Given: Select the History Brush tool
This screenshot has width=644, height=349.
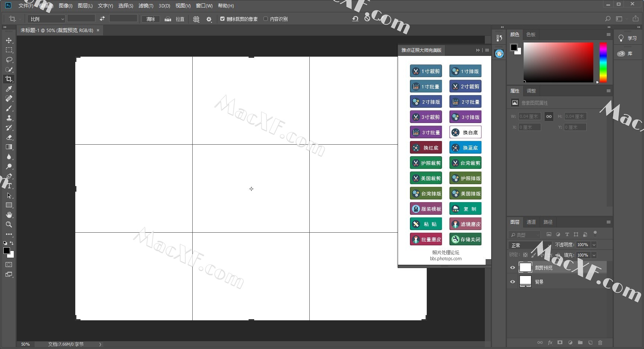Looking at the screenshot, I should (9, 128).
